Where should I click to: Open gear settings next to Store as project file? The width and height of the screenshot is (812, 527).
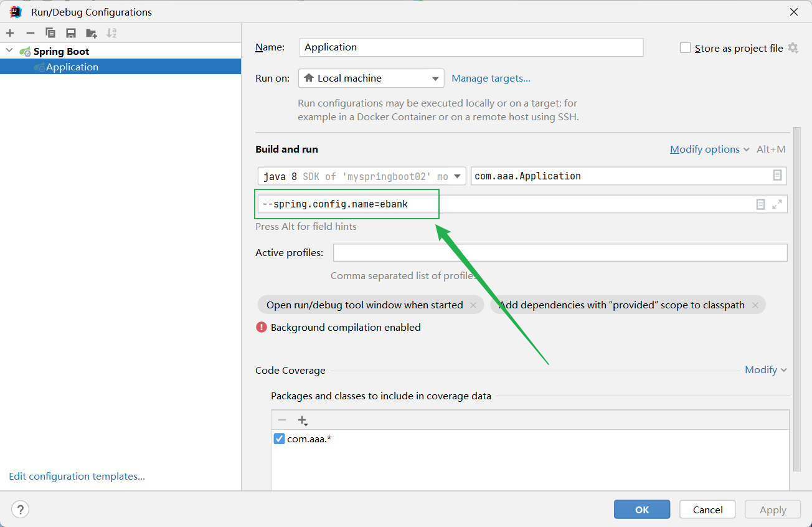pos(793,48)
